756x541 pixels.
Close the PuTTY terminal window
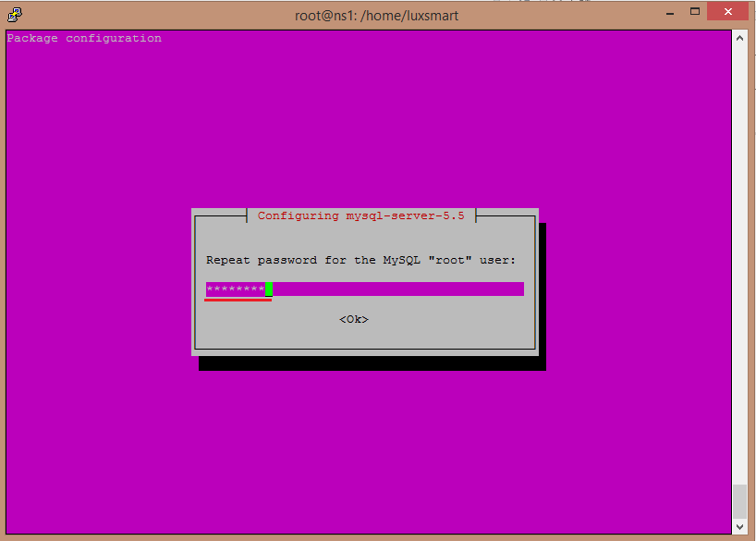click(728, 12)
